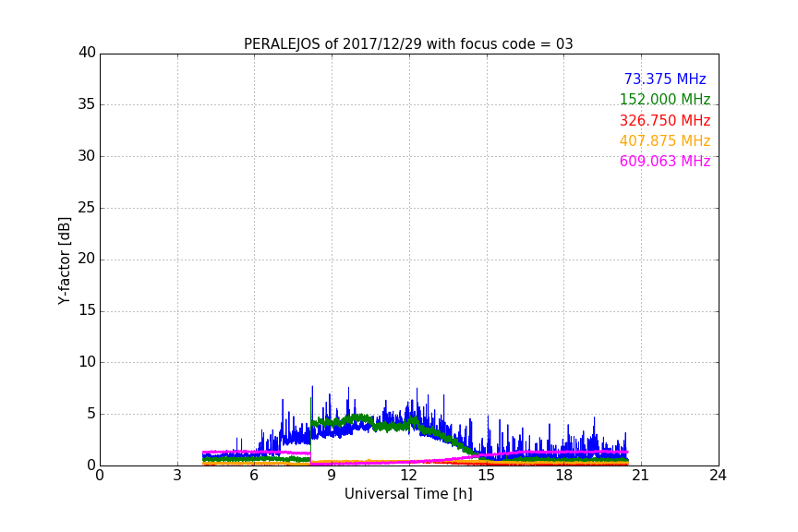
Task: Click the x-axis tick value 21
Action: click(x=641, y=476)
